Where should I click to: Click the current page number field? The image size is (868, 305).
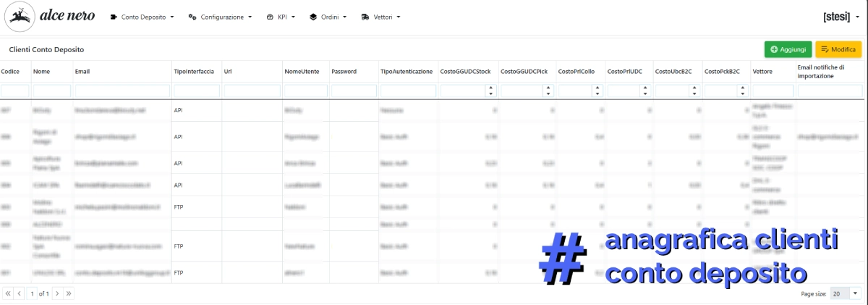(32, 293)
